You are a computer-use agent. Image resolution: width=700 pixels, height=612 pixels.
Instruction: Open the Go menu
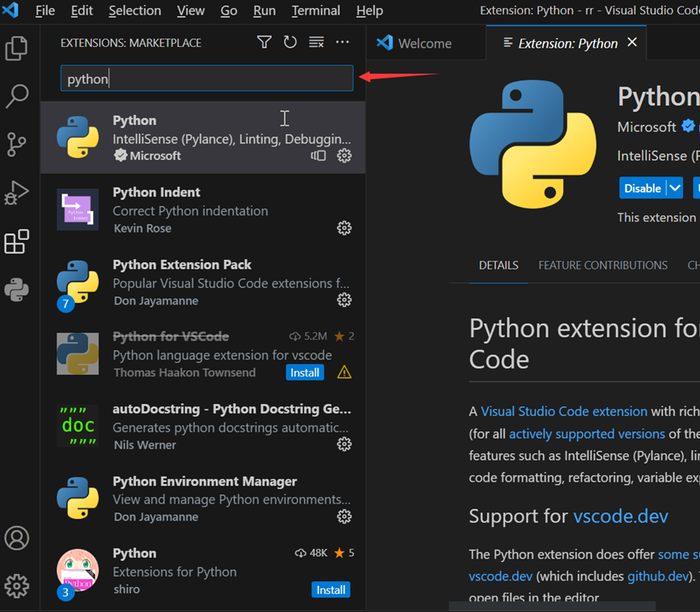228,11
